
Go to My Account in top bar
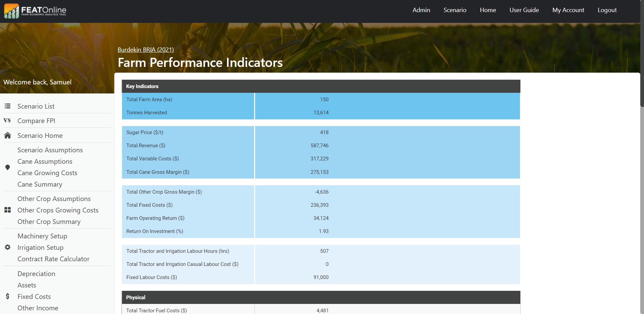(x=568, y=10)
